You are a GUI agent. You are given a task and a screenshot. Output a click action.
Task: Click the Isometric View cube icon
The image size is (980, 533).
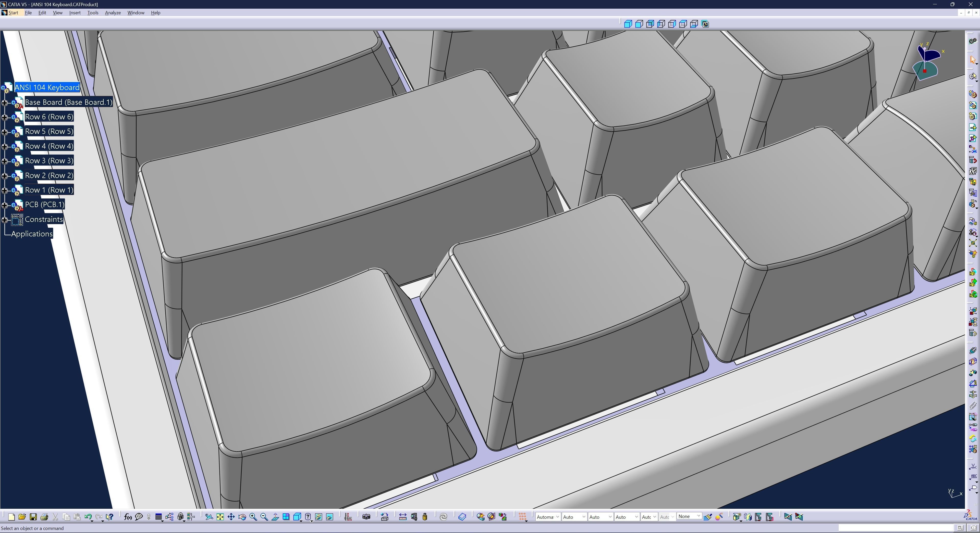(x=628, y=24)
